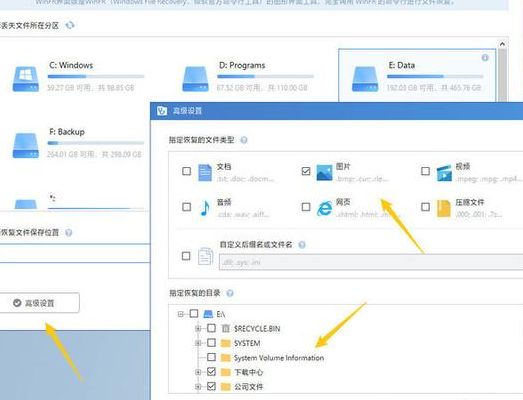This screenshot has width=523, height=400.
Task: Click help icon next to 指定恢复的目录
Action: pos(230,293)
